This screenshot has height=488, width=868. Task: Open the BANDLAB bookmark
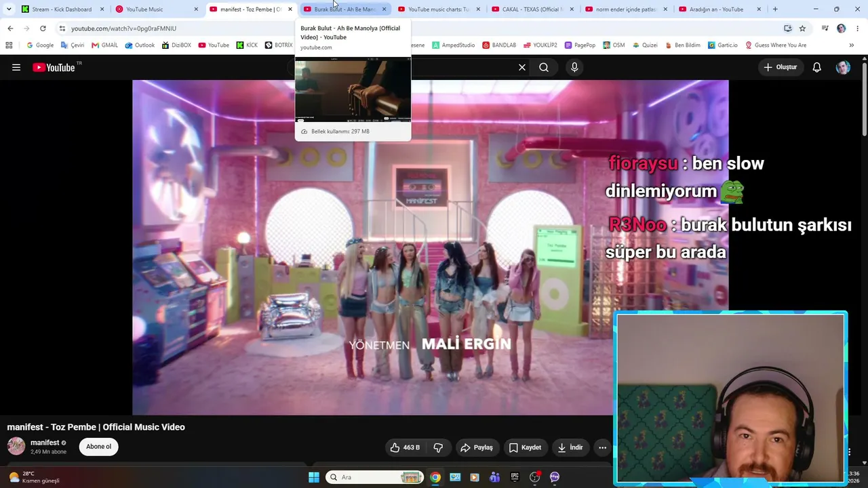click(499, 45)
